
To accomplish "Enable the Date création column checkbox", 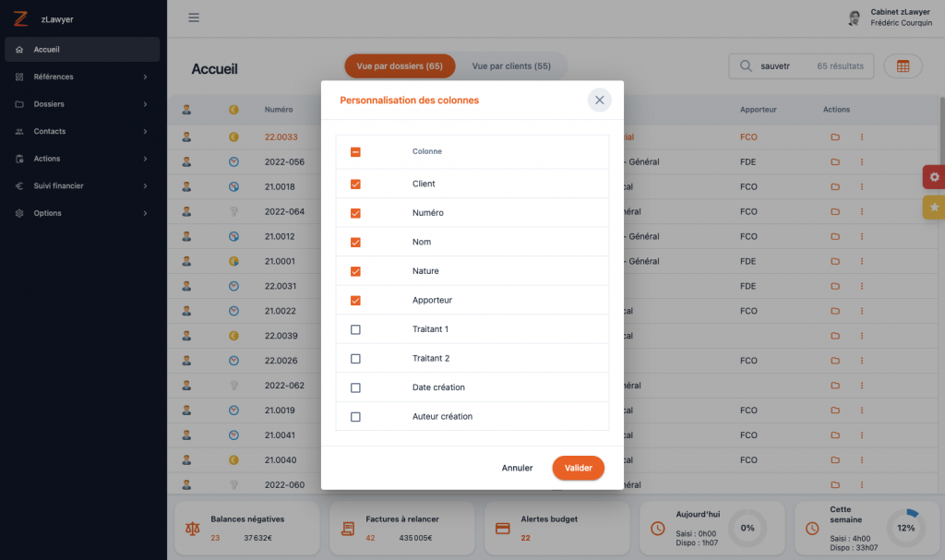I will click(x=355, y=387).
